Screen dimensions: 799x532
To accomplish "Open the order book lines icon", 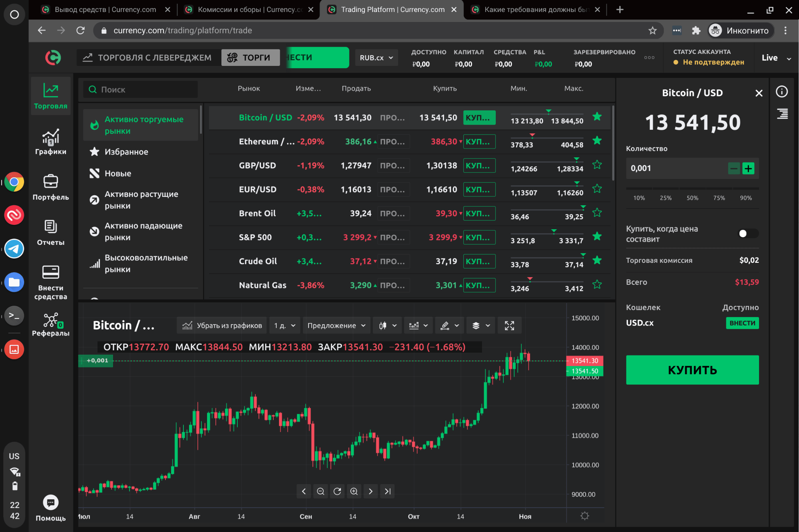I will (x=782, y=114).
